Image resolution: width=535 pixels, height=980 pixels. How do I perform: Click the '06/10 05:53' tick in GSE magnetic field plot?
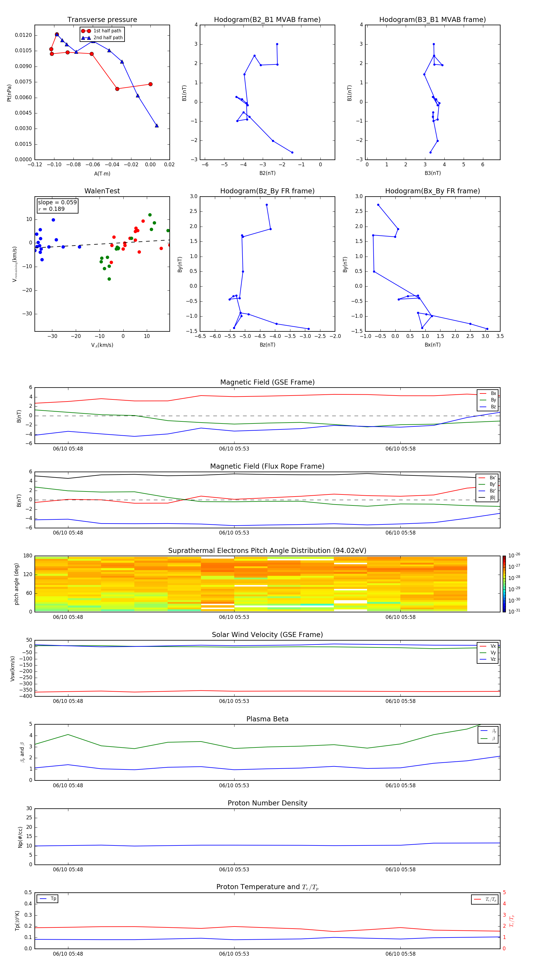pyautogui.click(x=234, y=449)
